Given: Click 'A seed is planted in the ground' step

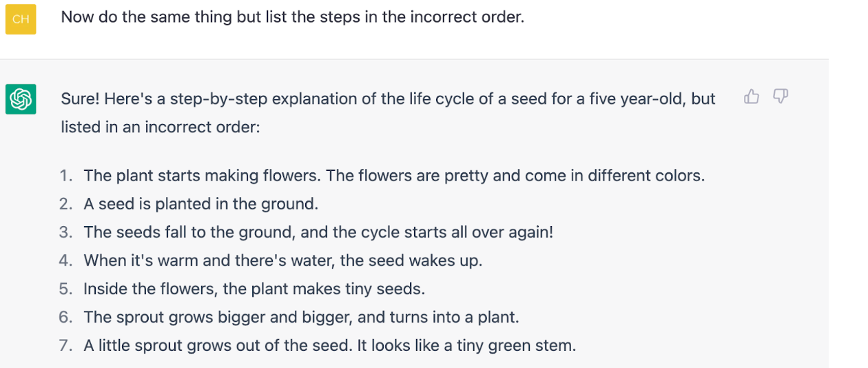Looking at the screenshot, I should pyautogui.click(x=201, y=204).
